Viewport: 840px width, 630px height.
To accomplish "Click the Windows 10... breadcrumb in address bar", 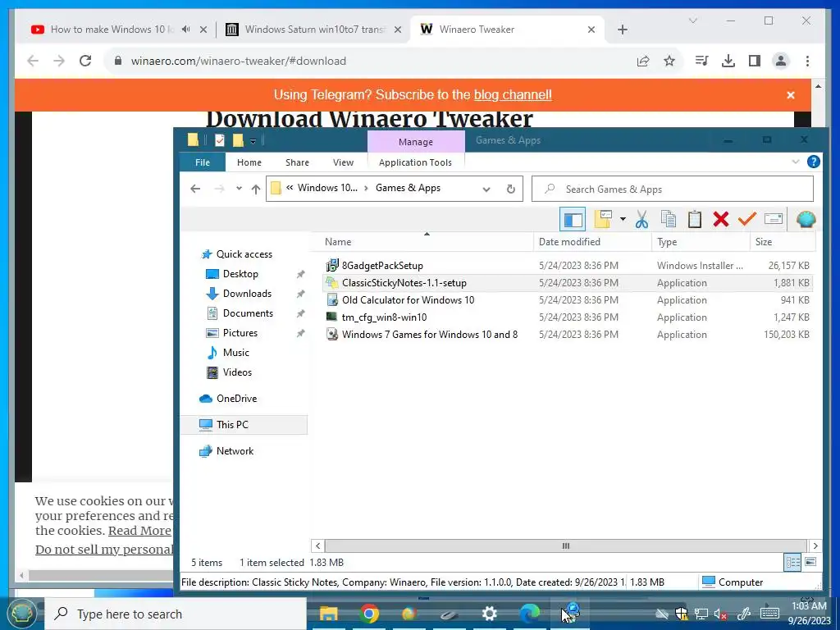I will [327, 188].
